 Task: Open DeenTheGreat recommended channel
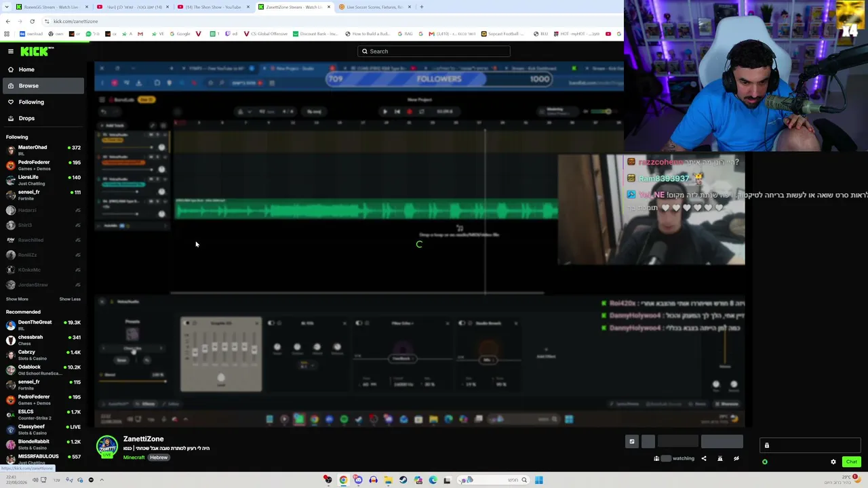(x=43, y=325)
